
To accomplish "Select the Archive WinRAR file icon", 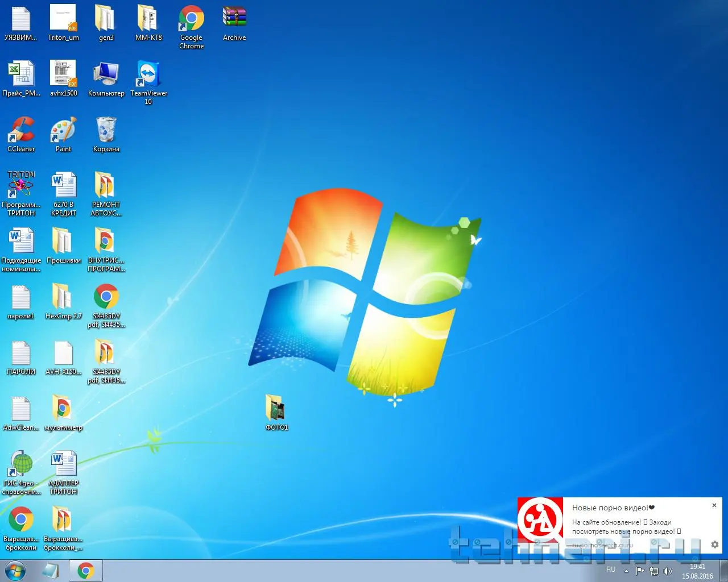I will tap(234, 24).
